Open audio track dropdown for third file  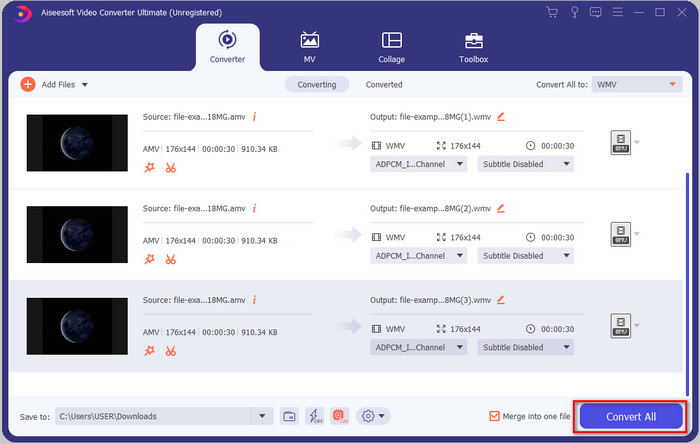tap(418, 347)
